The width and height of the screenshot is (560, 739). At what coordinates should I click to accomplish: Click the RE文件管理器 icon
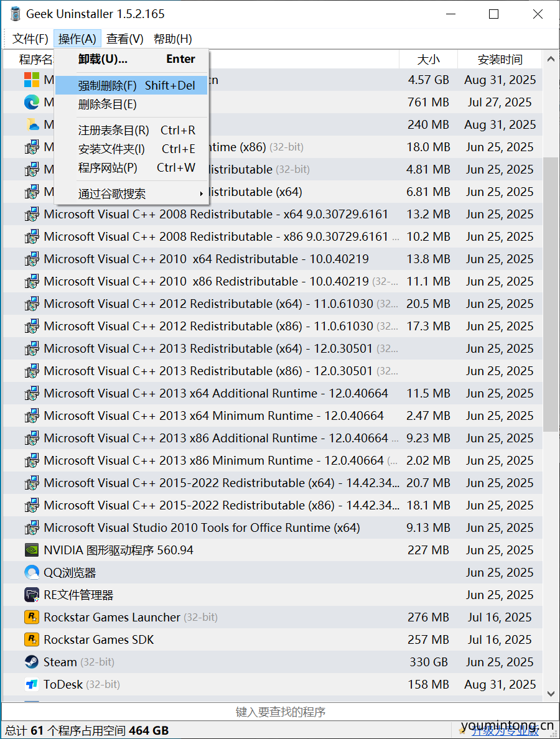[x=32, y=595]
